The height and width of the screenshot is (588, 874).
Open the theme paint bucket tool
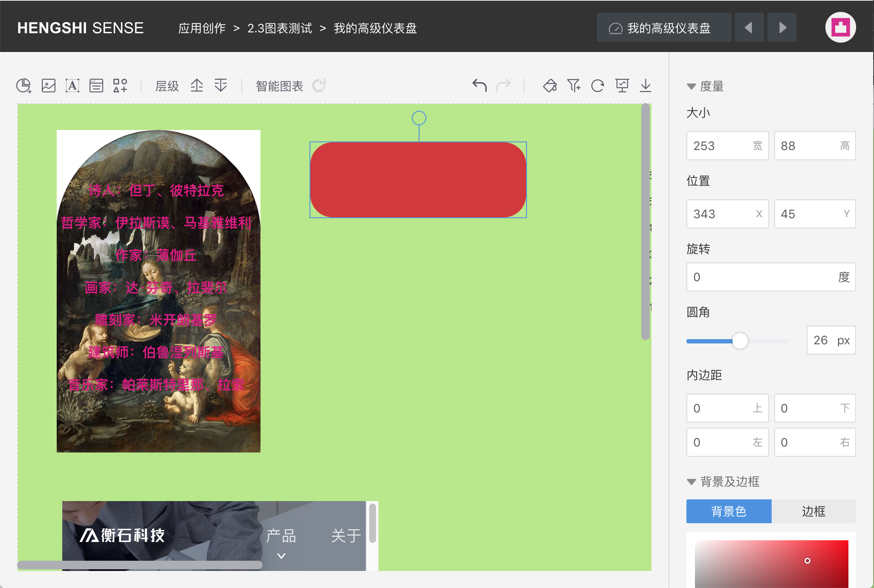click(x=550, y=86)
